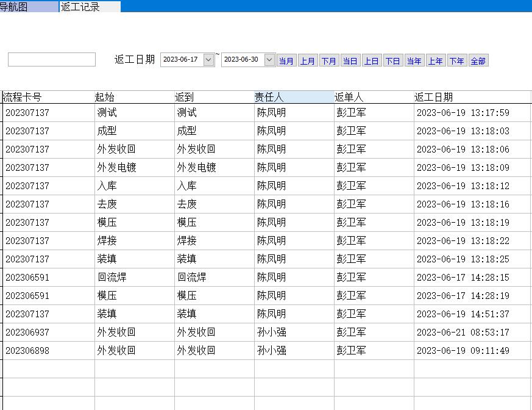Click the 流程卡号 column header
The height and width of the screenshot is (410, 532).
(x=48, y=97)
